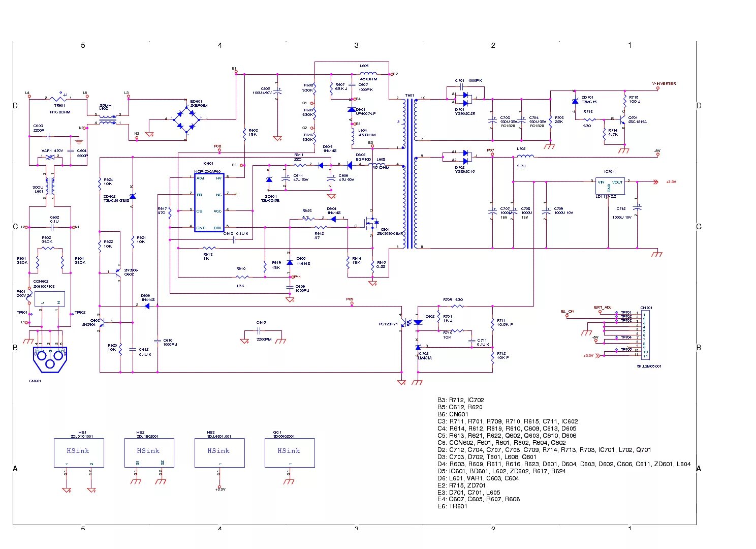This screenshot has height=549, width=756.
Task: Select the Q701 transistor symbol
Action: (622, 120)
